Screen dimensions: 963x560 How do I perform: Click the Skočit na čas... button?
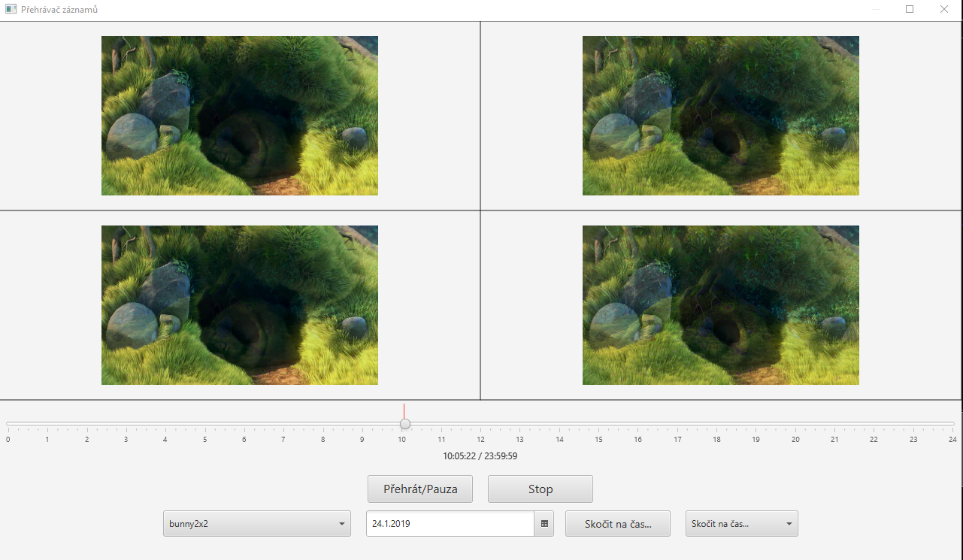pyautogui.click(x=617, y=524)
